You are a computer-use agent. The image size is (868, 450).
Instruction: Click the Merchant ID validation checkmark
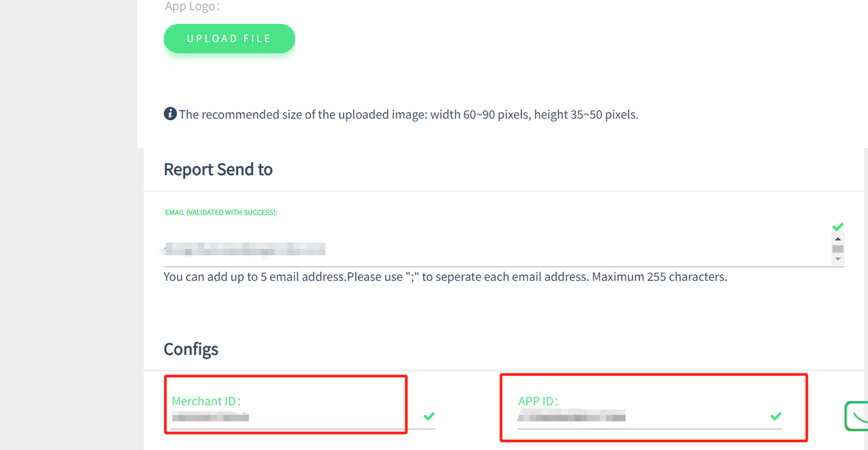[429, 416]
